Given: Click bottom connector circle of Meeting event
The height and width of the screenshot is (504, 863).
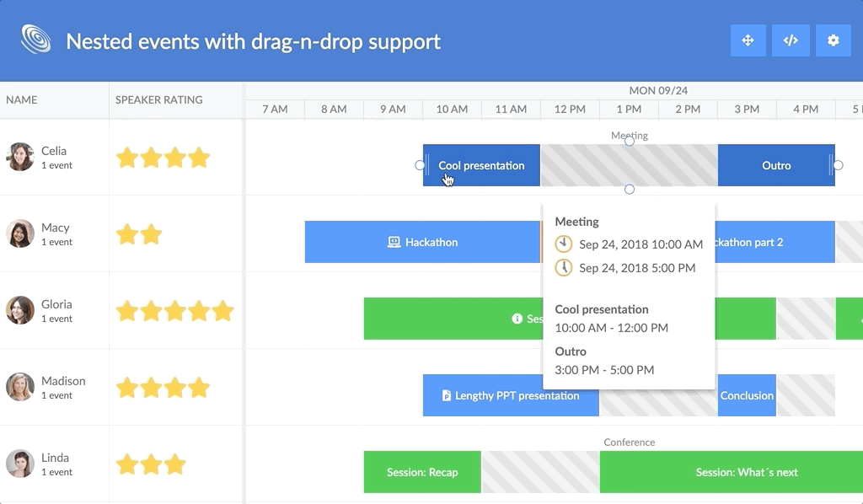Looking at the screenshot, I should pyautogui.click(x=630, y=190).
